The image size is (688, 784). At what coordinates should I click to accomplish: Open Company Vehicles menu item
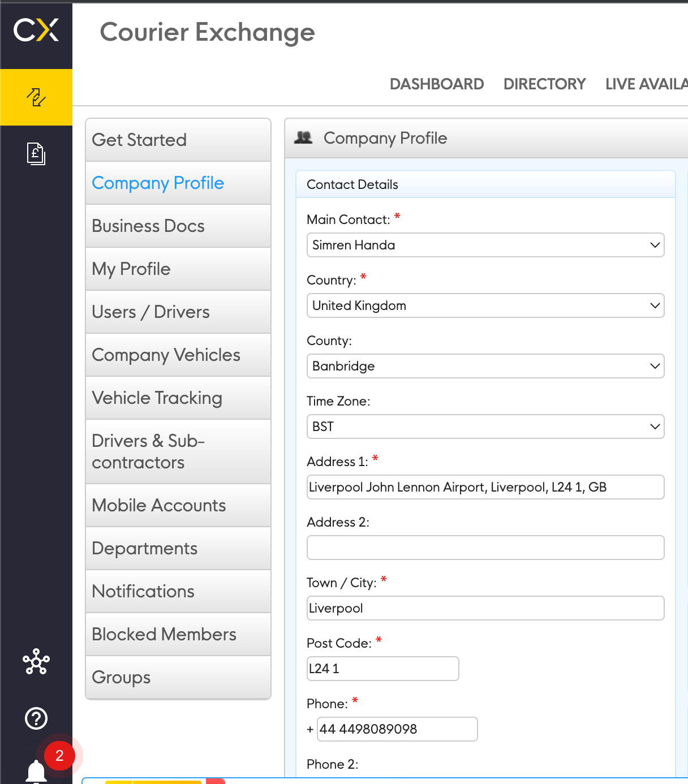[178, 355]
